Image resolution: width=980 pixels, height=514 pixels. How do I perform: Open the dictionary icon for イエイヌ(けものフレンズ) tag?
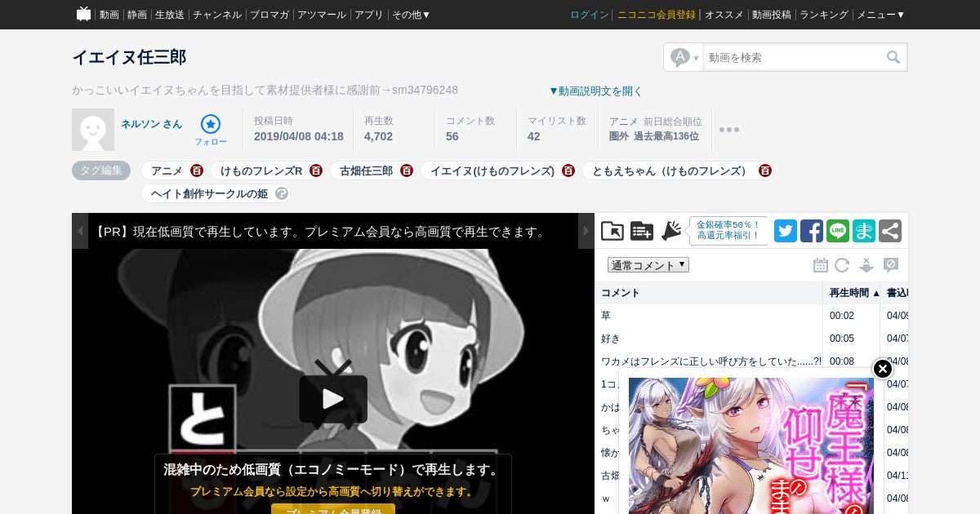pyautogui.click(x=568, y=171)
